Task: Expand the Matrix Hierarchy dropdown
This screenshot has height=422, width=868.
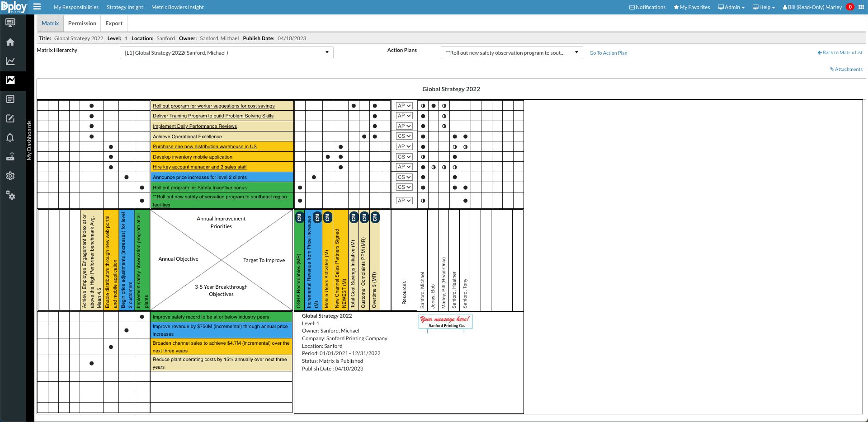Action: pyautogui.click(x=226, y=53)
